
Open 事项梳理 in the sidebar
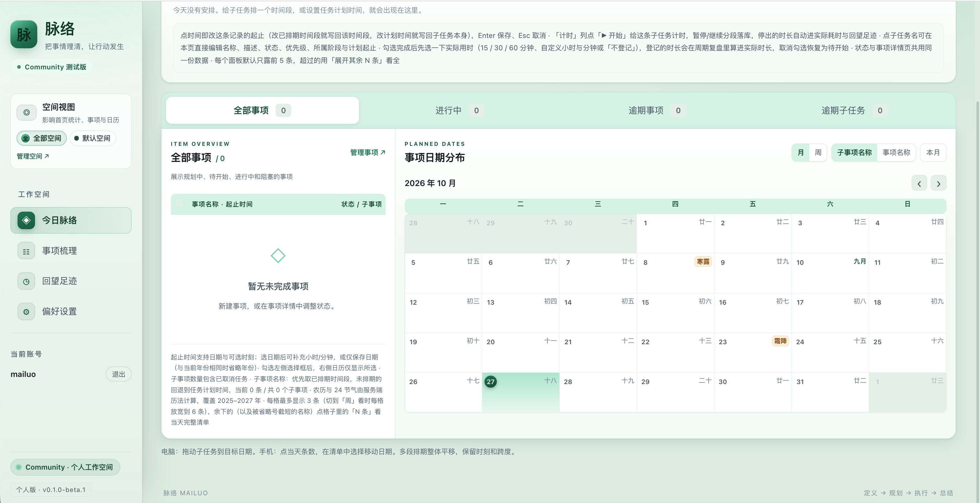click(x=71, y=251)
